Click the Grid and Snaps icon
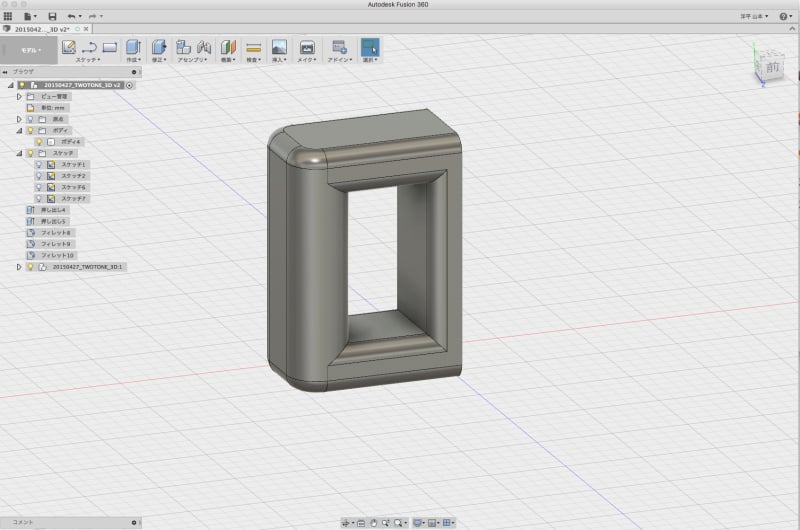Screen dimensions: 800x530 coord(432,523)
